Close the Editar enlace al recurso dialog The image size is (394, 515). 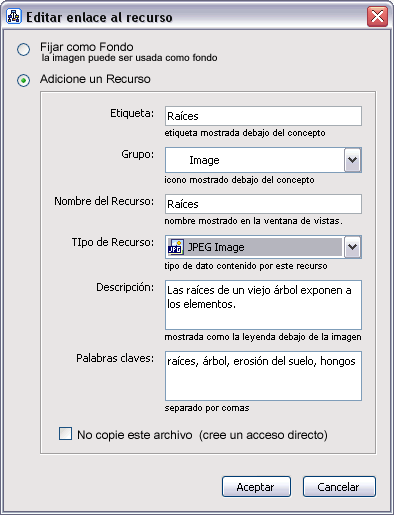coord(377,16)
